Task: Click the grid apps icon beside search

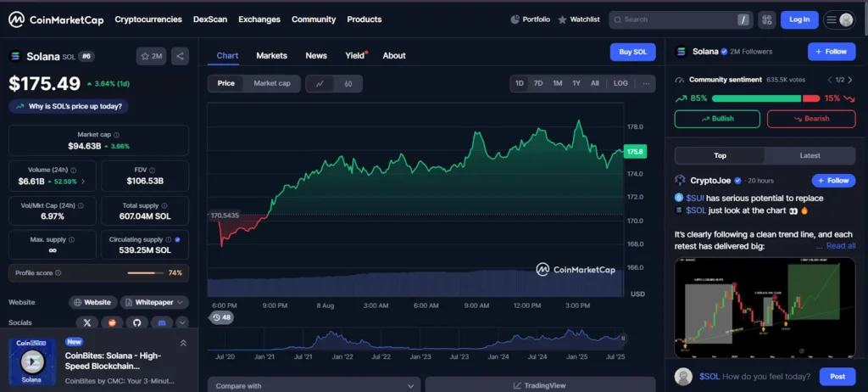Action: coord(766,20)
